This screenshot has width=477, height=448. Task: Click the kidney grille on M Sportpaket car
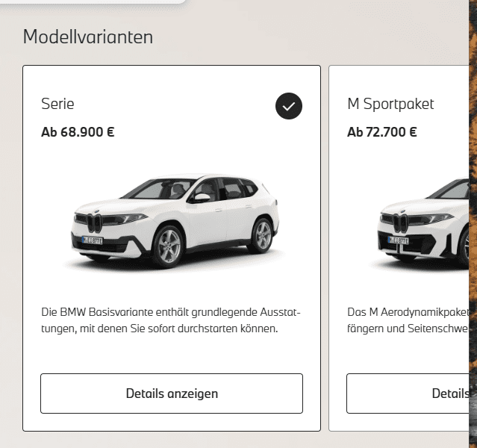pos(401,223)
